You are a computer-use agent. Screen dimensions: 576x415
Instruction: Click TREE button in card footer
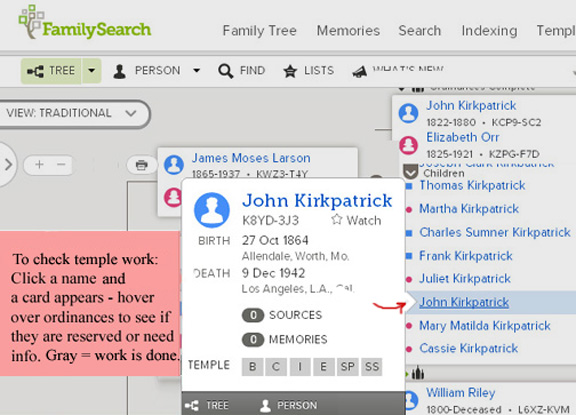(206, 405)
